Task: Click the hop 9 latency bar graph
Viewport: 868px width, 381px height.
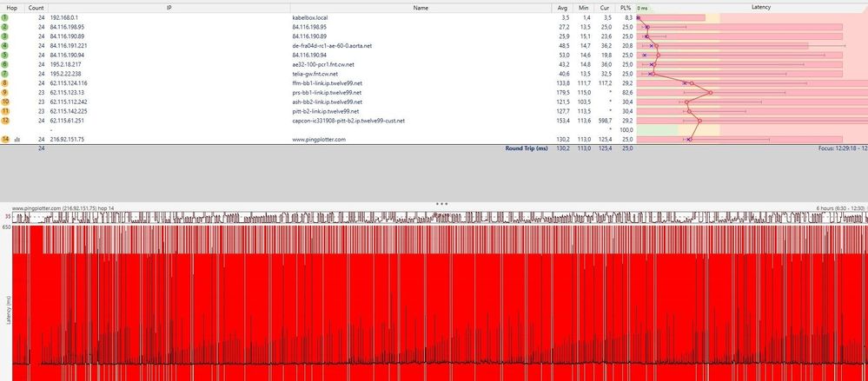Action: tap(752, 92)
